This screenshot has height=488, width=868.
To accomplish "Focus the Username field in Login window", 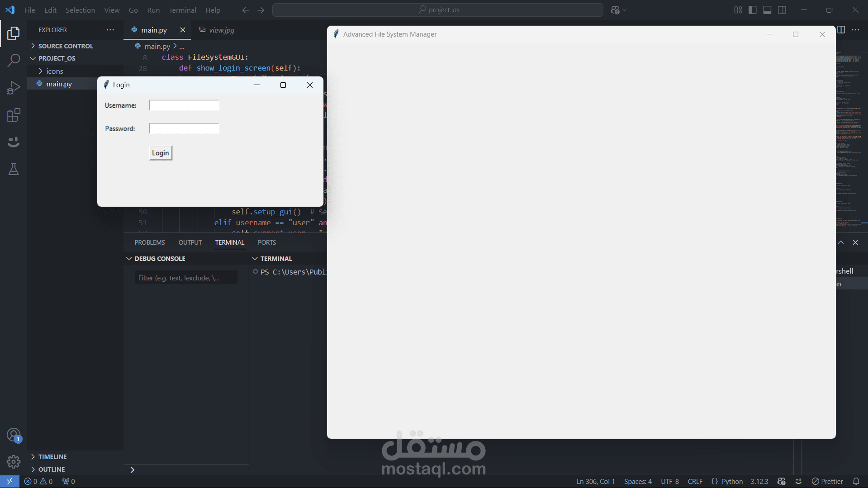I will coord(184,105).
